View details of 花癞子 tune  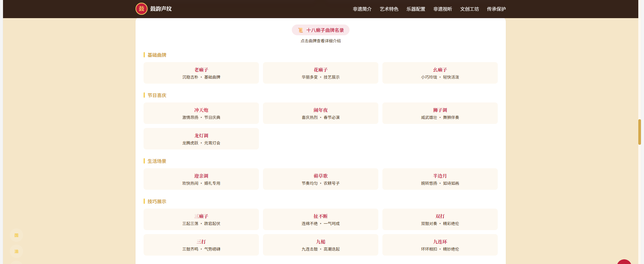click(x=321, y=73)
